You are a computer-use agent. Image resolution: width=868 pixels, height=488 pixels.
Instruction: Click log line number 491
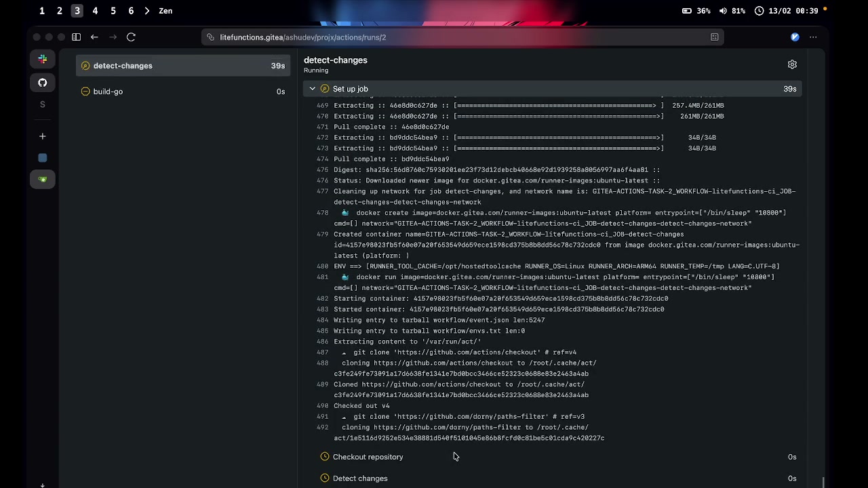[x=323, y=417]
